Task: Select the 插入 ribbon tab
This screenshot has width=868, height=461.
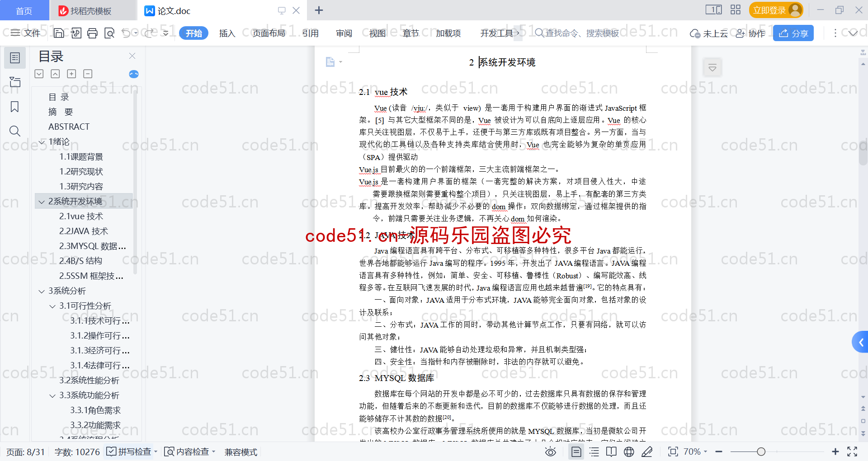Action: pyautogui.click(x=227, y=33)
